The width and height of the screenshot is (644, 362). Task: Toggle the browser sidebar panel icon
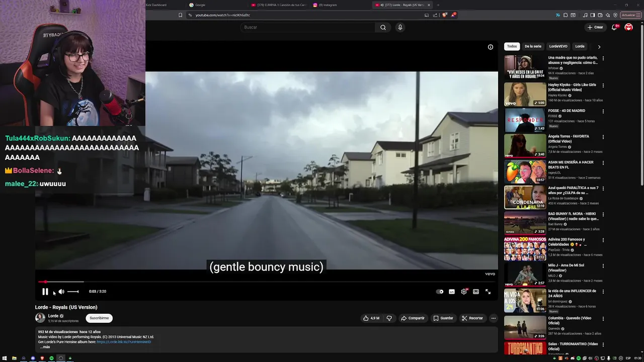coord(592,15)
